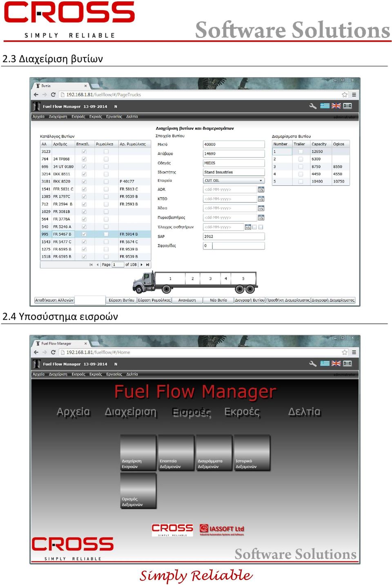The width and height of the screenshot is (392, 585).
Task: Toggle Trailer checkbox for compartment 1
Action: coord(301,151)
